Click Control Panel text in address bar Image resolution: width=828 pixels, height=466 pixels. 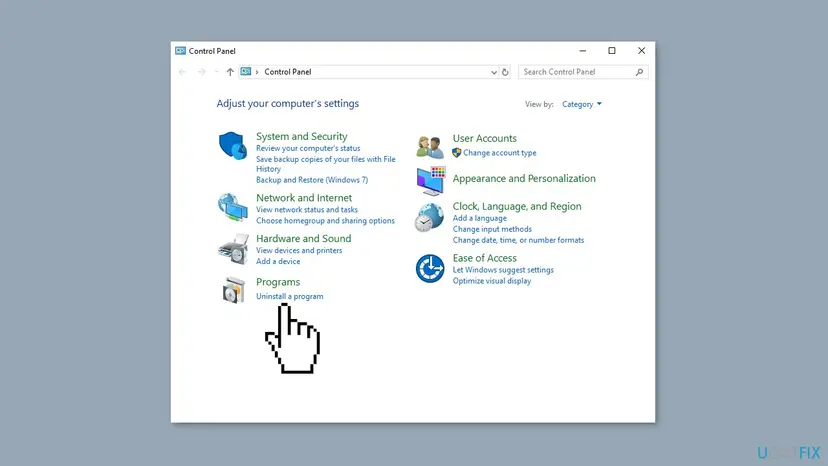pyautogui.click(x=288, y=72)
